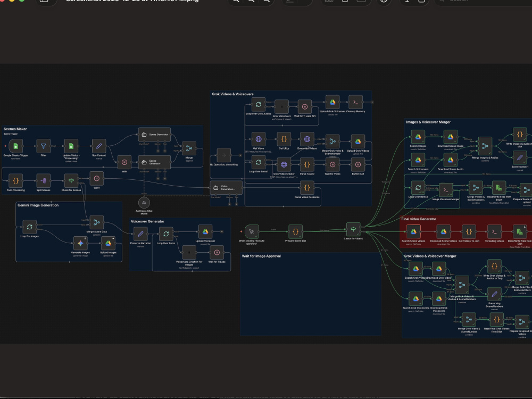Image resolution: width=532 pixels, height=399 pixels.
Task: Open the Post-Processing code node
Action: click(x=15, y=180)
